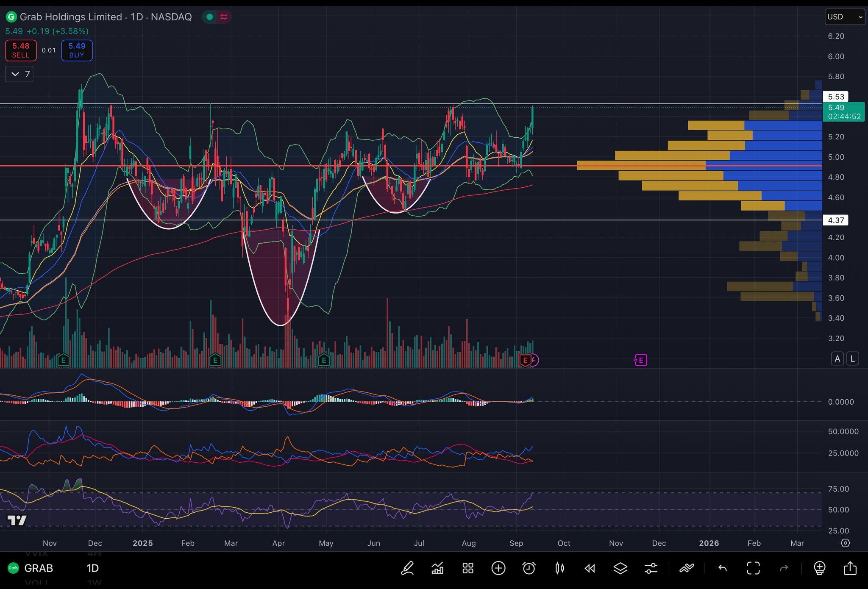
Task: Expand the collapsed 7 indicators legend
Action: [x=19, y=74]
